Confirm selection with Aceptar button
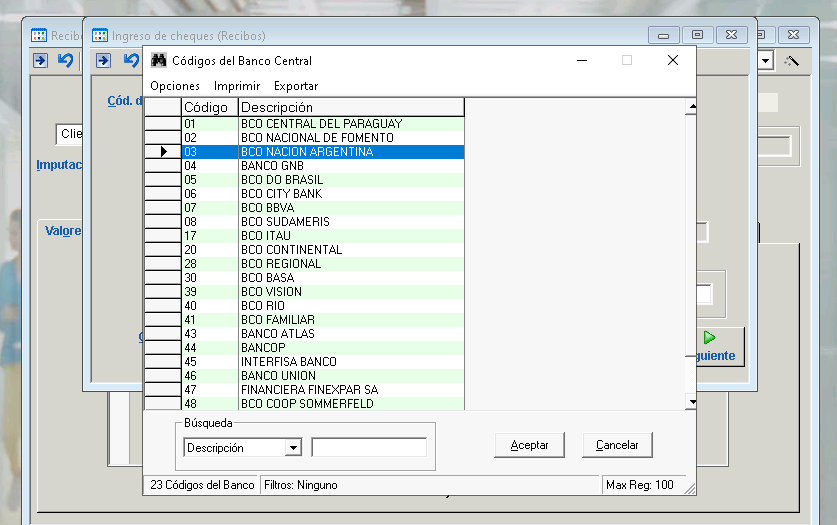This screenshot has height=525, width=837. [x=529, y=445]
